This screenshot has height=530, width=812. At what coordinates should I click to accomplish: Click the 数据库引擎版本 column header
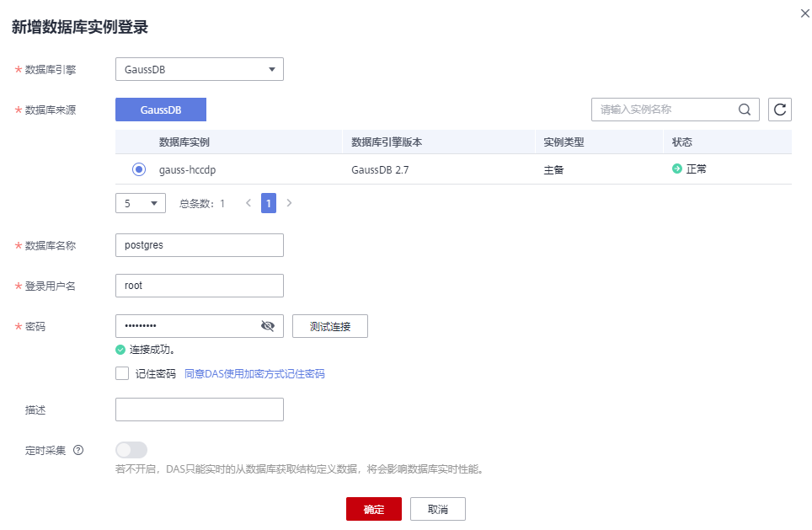[x=387, y=142]
